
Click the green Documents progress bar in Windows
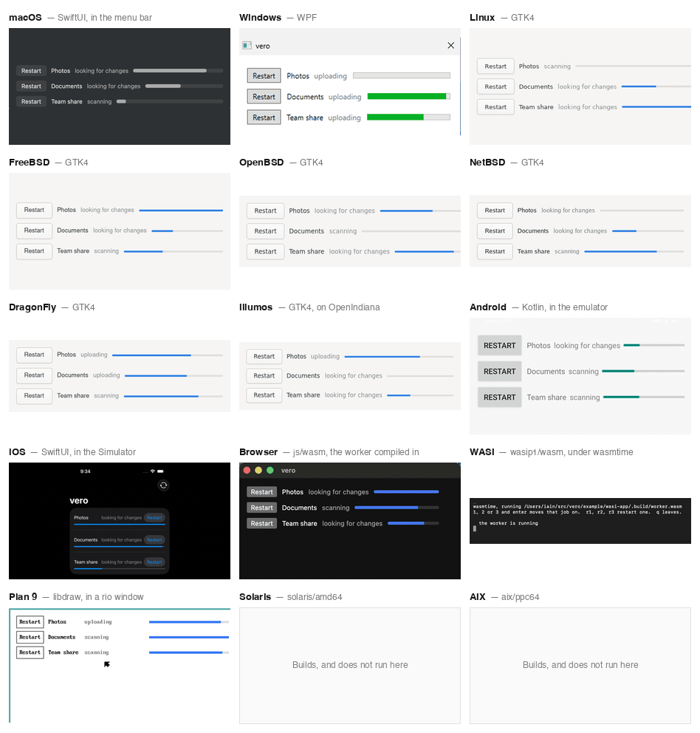point(409,96)
